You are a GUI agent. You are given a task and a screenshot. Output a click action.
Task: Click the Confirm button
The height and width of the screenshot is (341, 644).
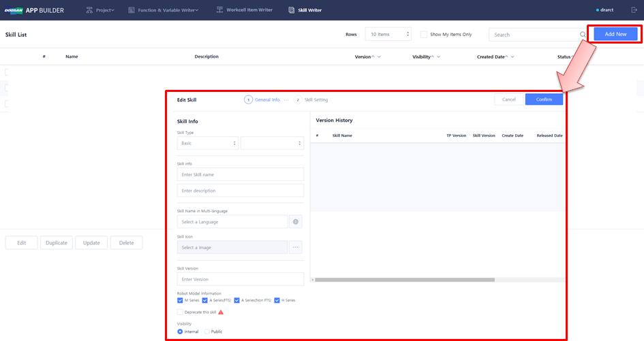(x=544, y=99)
